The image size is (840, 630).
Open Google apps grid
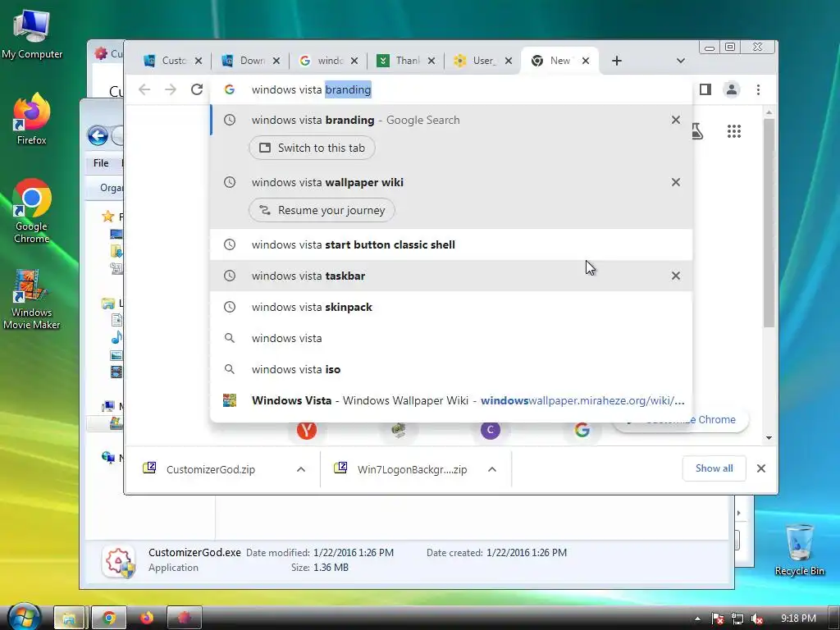click(x=734, y=131)
